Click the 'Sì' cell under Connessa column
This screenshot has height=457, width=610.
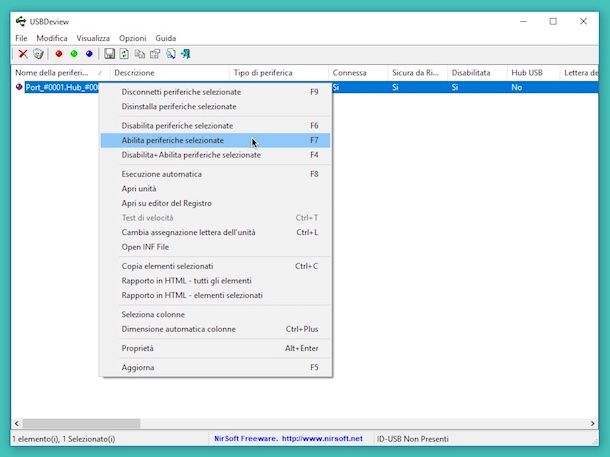[x=336, y=88]
